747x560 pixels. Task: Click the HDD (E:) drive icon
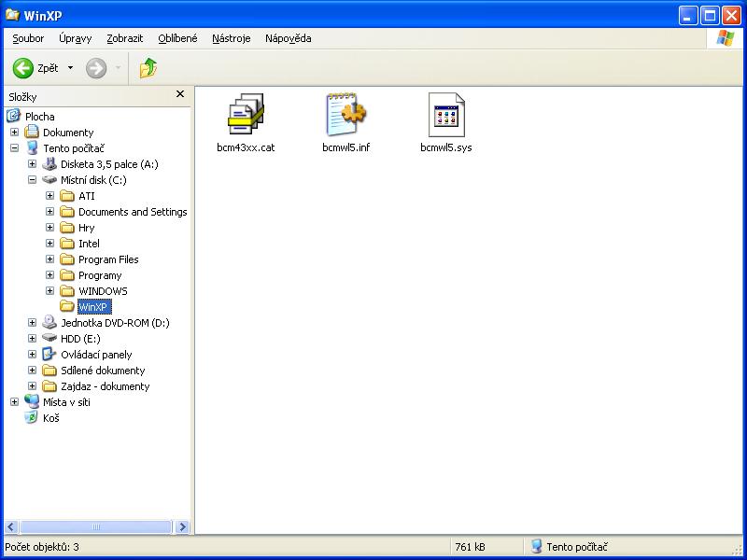tap(49, 338)
